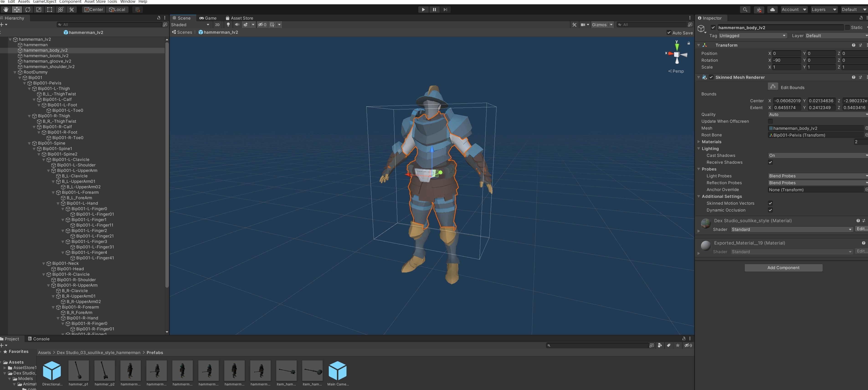Image resolution: width=868 pixels, height=390 pixels.
Task: Uncheck the Auto Save checkbox
Action: pyautogui.click(x=669, y=33)
